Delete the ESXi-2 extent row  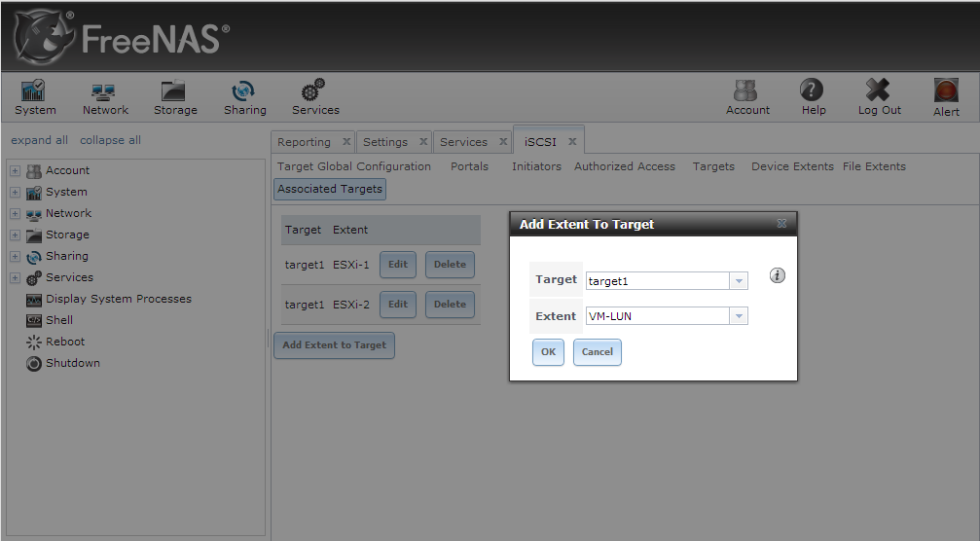coord(450,305)
